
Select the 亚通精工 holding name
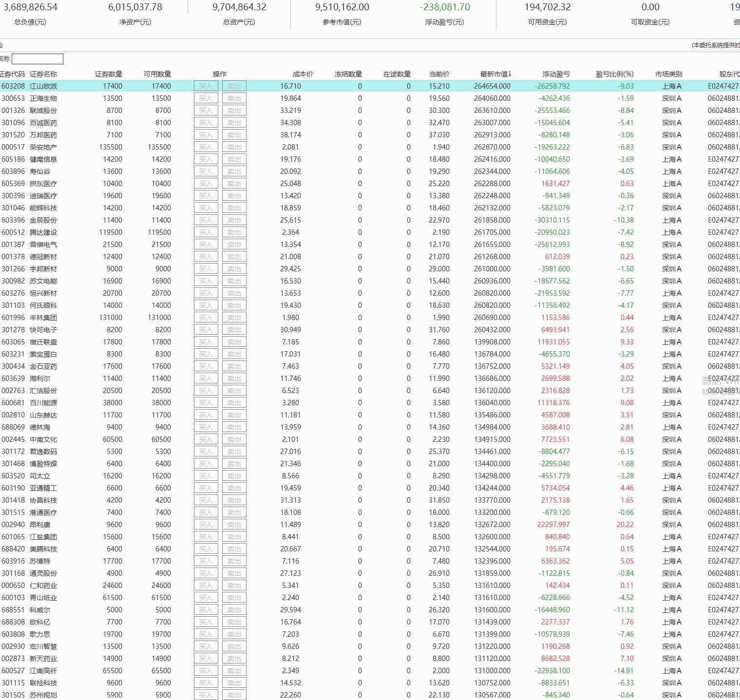coord(43,488)
